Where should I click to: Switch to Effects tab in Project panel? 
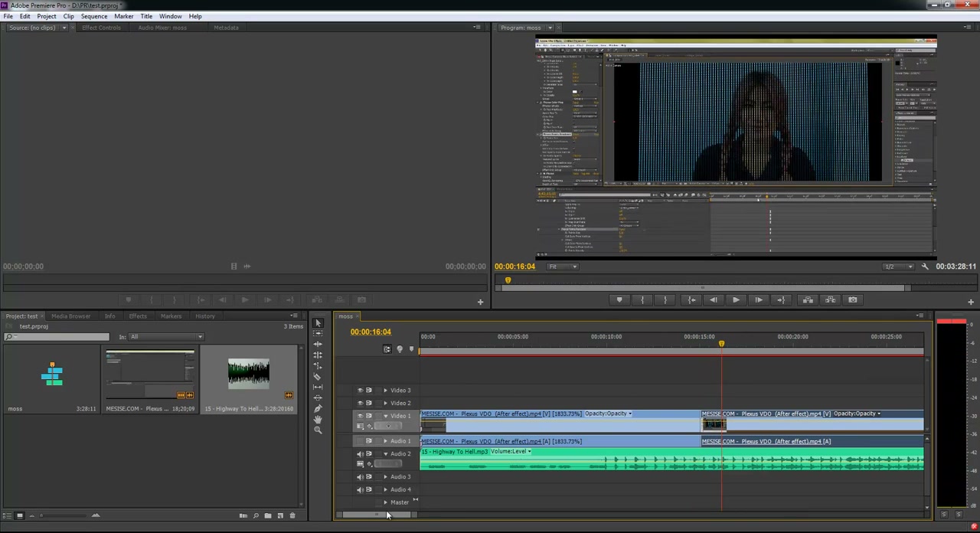point(138,316)
